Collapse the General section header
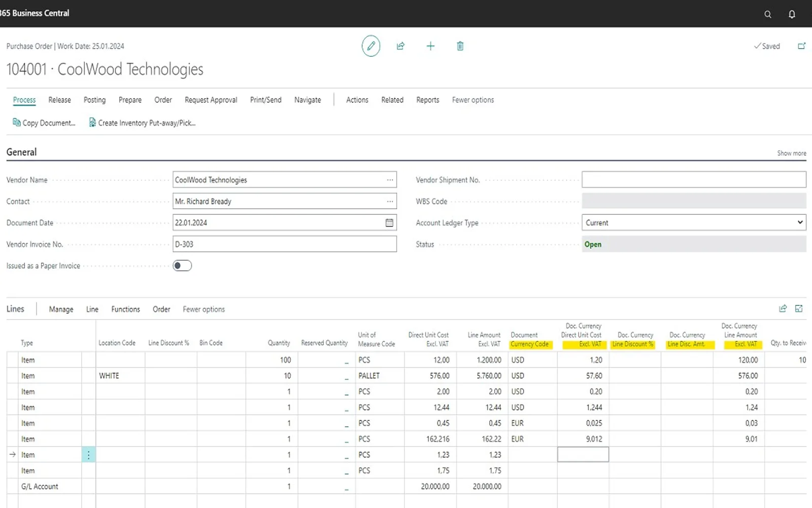Image resolution: width=812 pixels, height=508 pixels. 21,152
